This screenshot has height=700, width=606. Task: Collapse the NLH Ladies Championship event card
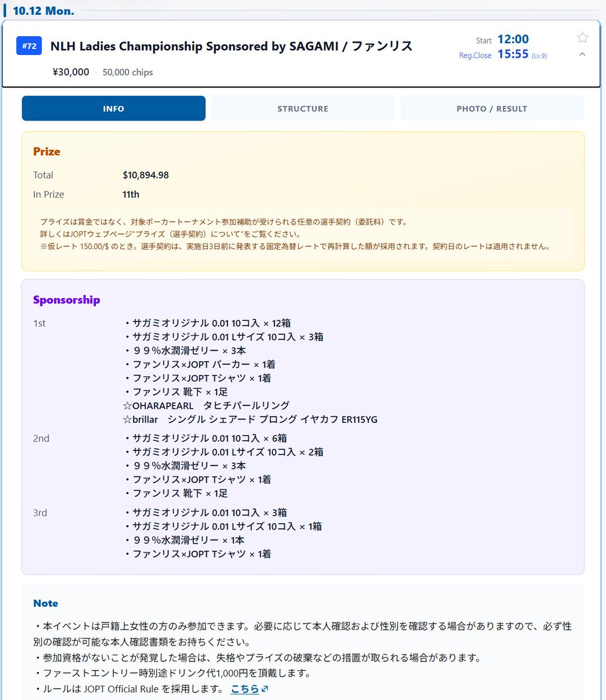pyautogui.click(x=582, y=54)
